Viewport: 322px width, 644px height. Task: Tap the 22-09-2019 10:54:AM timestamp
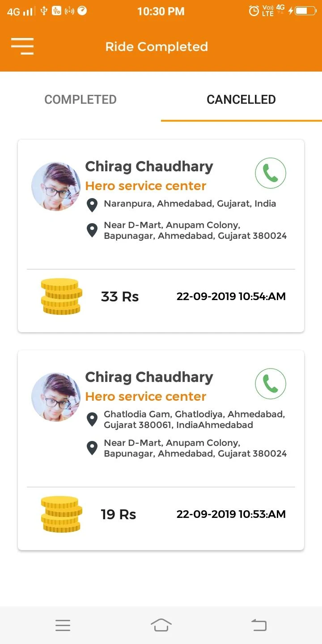point(231,296)
